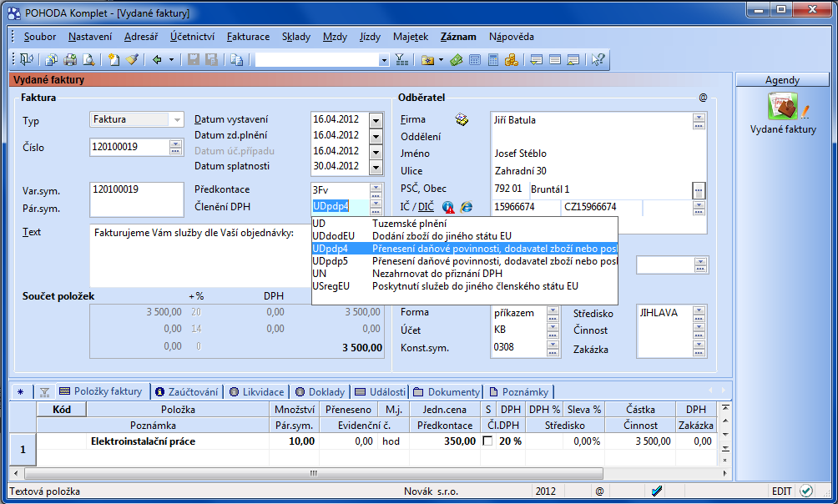This screenshot has width=838, height=504.
Task: Open the Typ Faktura dropdown
Action: click(x=176, y=120)
